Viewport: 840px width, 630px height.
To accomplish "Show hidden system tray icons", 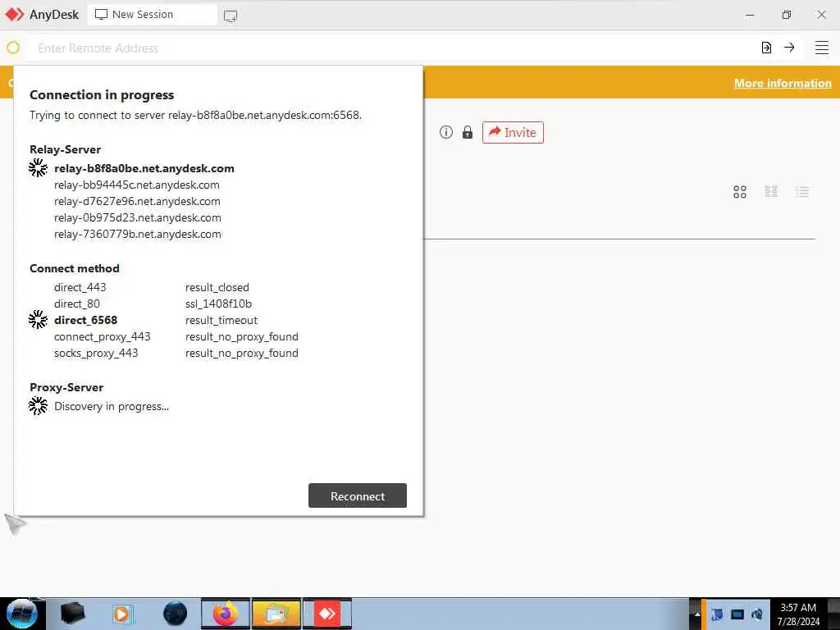I will 697,614.
